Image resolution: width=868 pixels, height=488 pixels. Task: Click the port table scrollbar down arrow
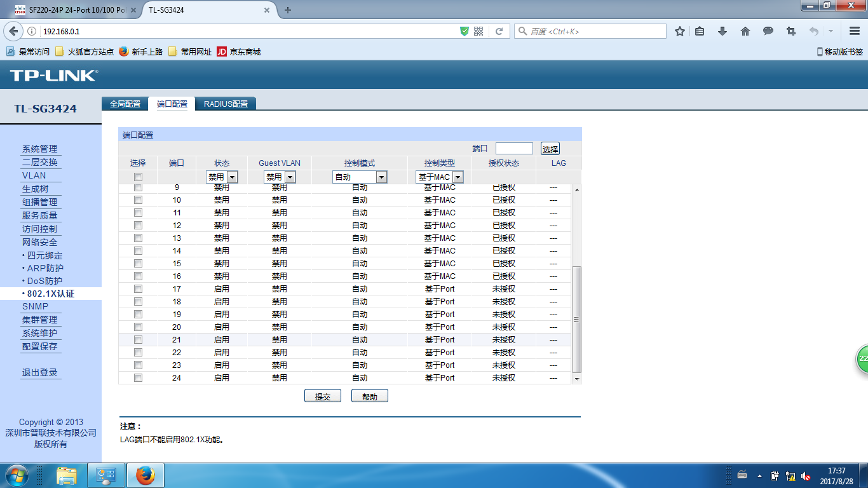577,379
